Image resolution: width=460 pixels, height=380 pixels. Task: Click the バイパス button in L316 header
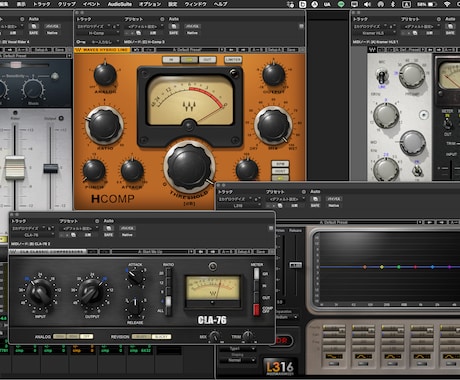point(334,199)
